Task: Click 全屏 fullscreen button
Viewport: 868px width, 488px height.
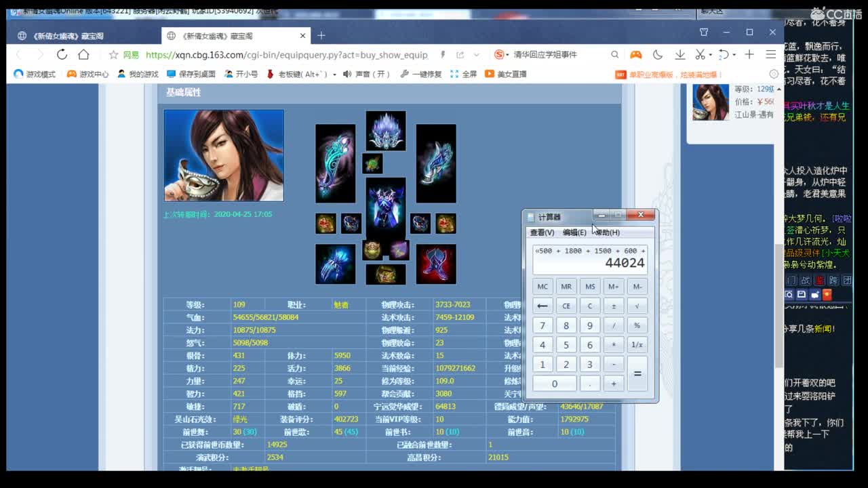Action: (463, 74)
